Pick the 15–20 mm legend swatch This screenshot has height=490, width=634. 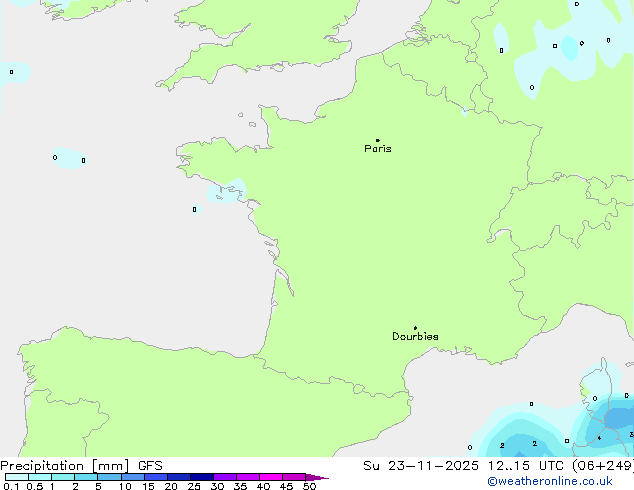point(156,477)
